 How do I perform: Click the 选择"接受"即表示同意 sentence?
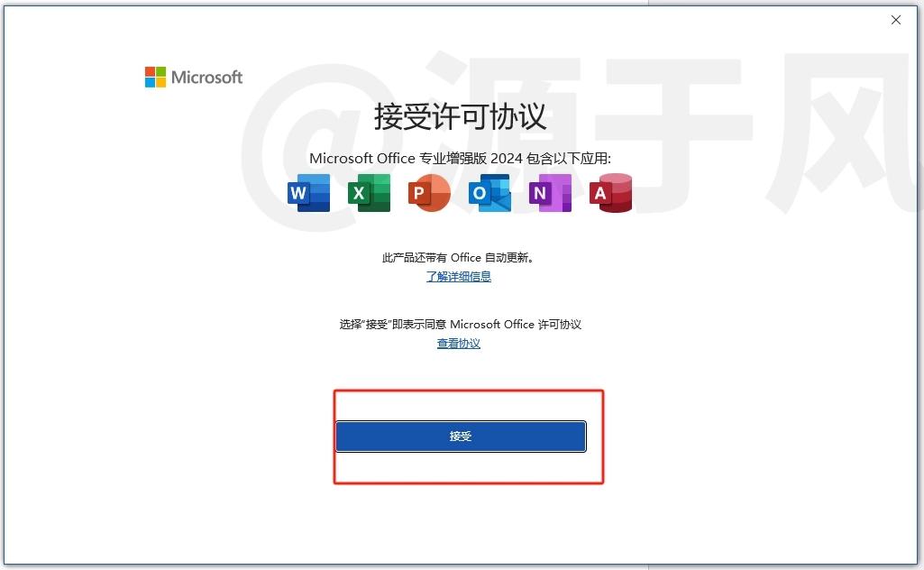(x=461, y=324)
